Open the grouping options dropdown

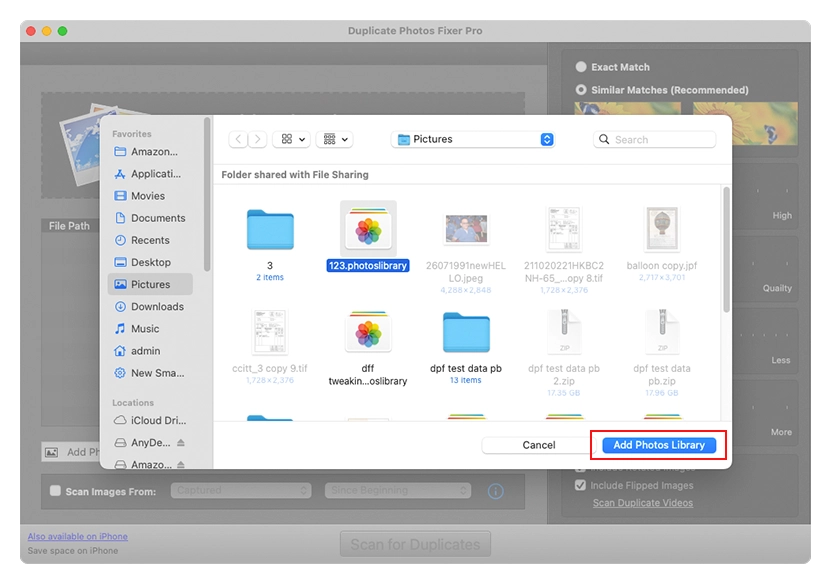(335, 139)
